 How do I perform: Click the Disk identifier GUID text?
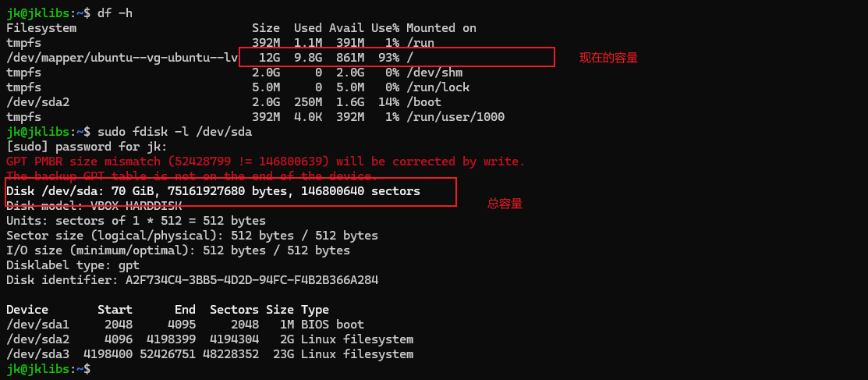(x=252, y=280)
